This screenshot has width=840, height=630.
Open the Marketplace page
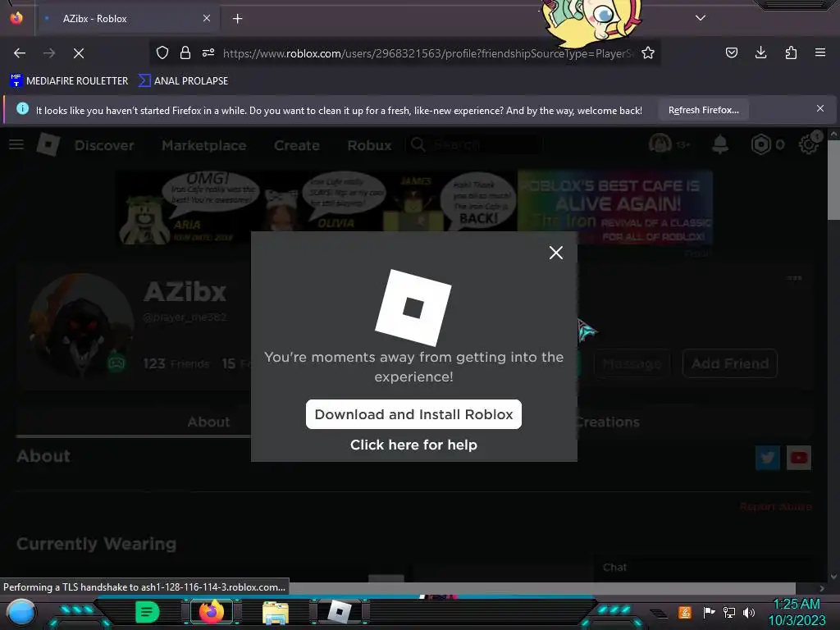[x=204, y=145]
